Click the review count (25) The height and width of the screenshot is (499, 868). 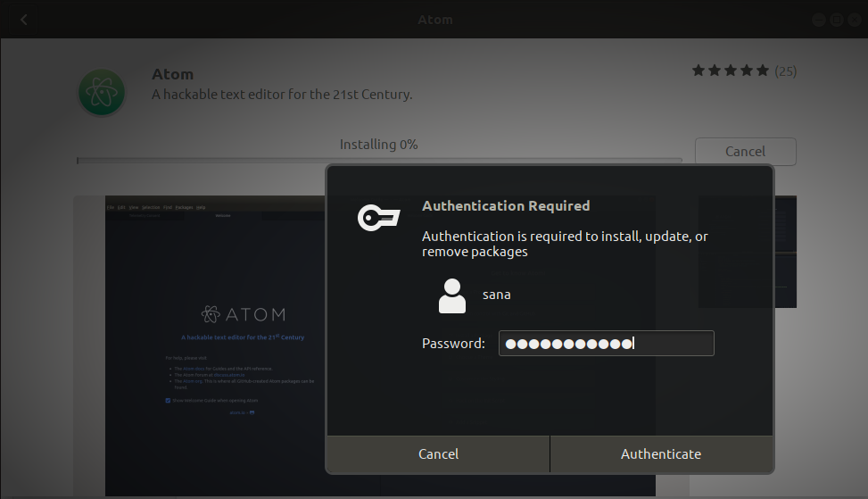tap(785, 71)
